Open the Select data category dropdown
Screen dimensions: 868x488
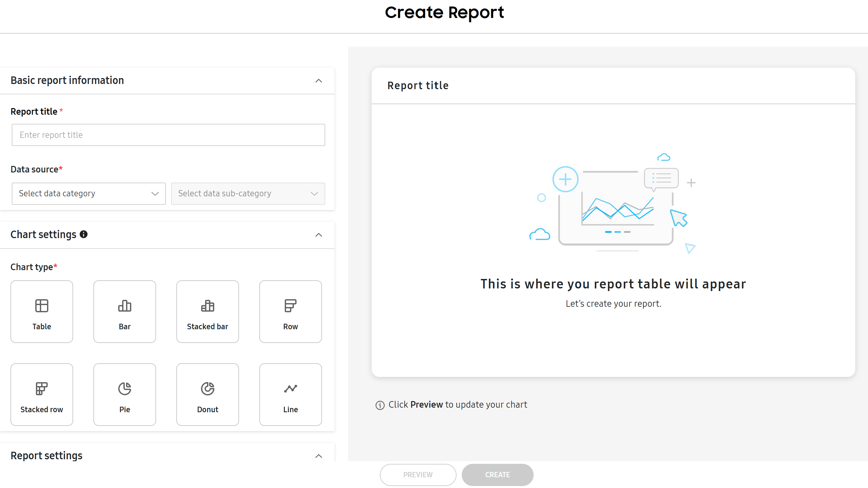coord(88,193)
